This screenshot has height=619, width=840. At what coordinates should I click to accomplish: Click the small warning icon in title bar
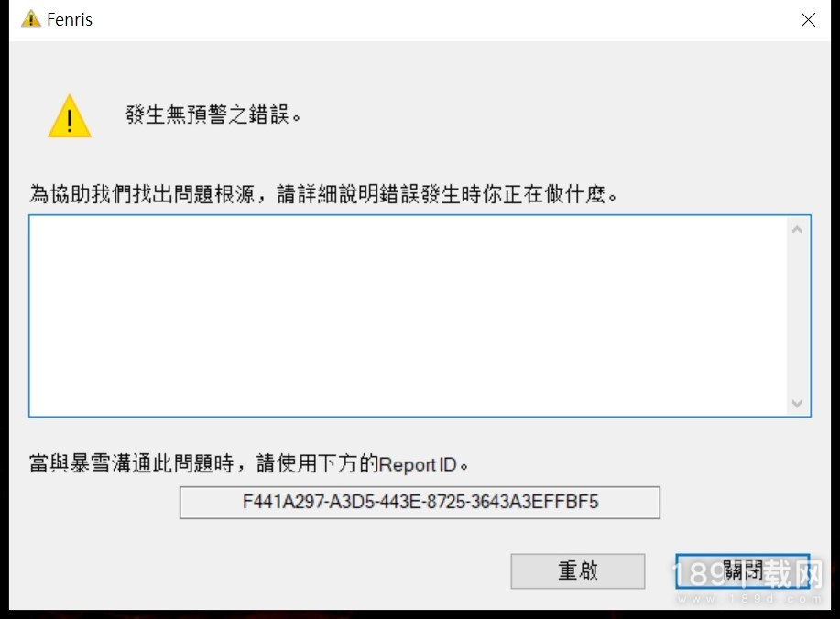point(30,19)
